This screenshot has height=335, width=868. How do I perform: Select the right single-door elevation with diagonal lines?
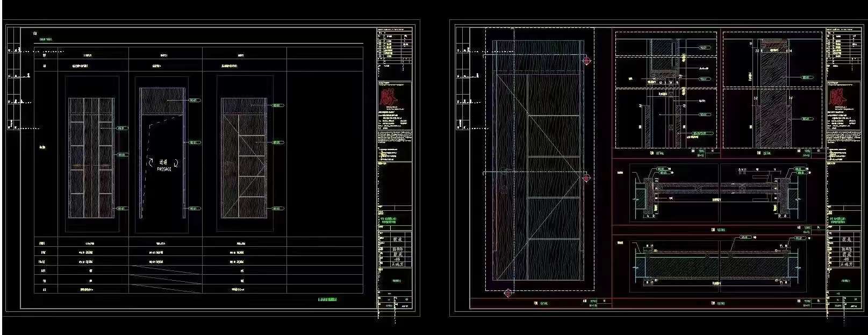point(244,158)
